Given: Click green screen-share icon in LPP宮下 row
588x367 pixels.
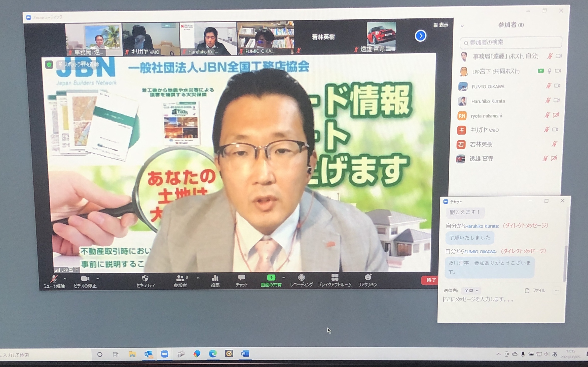Looking at the screenshot, I should point(541,71).
